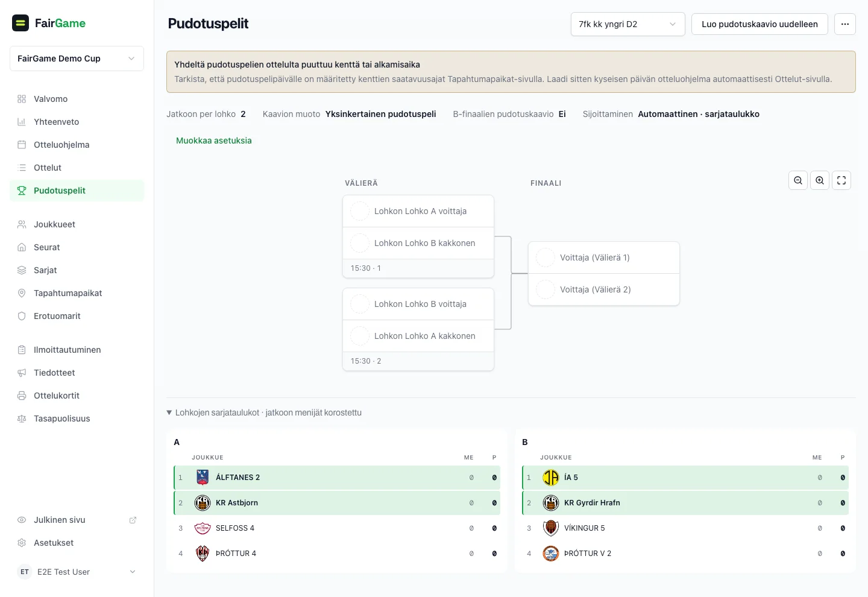The width and height of the screenshot is (868, 597).
Task: Click the ÞRÓTTUR 4 team name
Action: 236,554
